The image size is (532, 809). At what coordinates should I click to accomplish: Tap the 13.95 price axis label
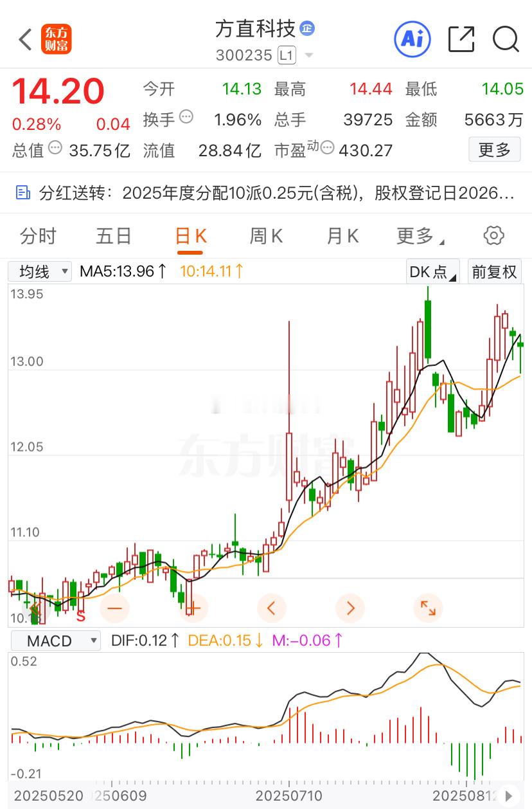[27, 294]
